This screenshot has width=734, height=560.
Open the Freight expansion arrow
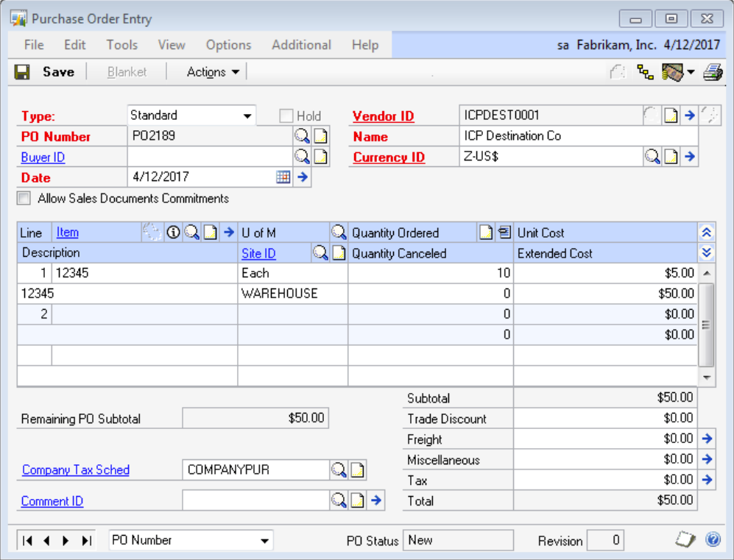[707, 439]
